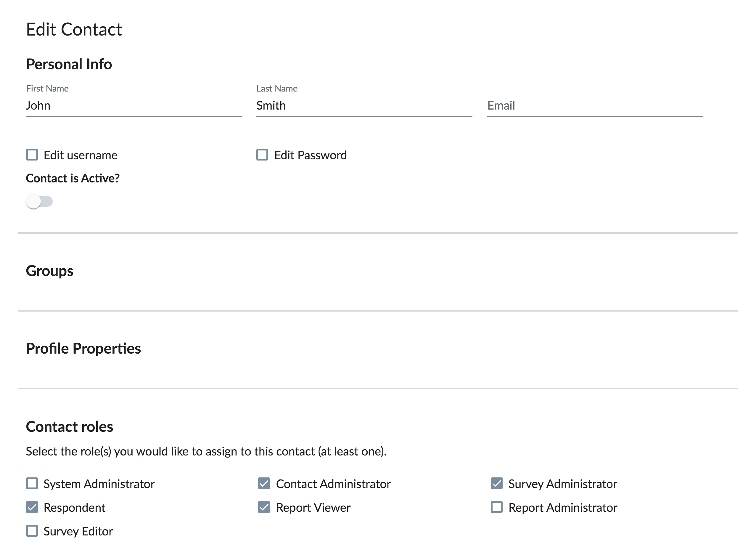756x555 pixels.
Task: Click the 'Contact is Active?' label
Action: [73, 178]
